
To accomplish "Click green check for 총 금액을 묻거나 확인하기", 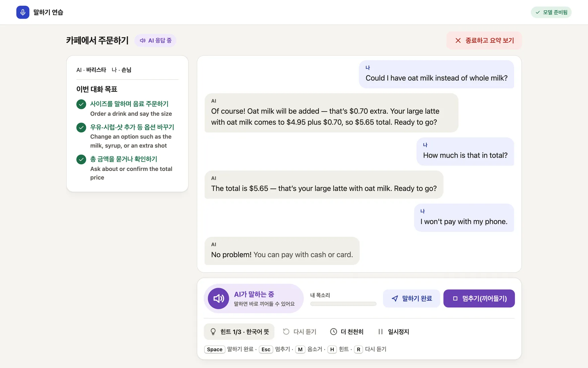I will point(81,159).
